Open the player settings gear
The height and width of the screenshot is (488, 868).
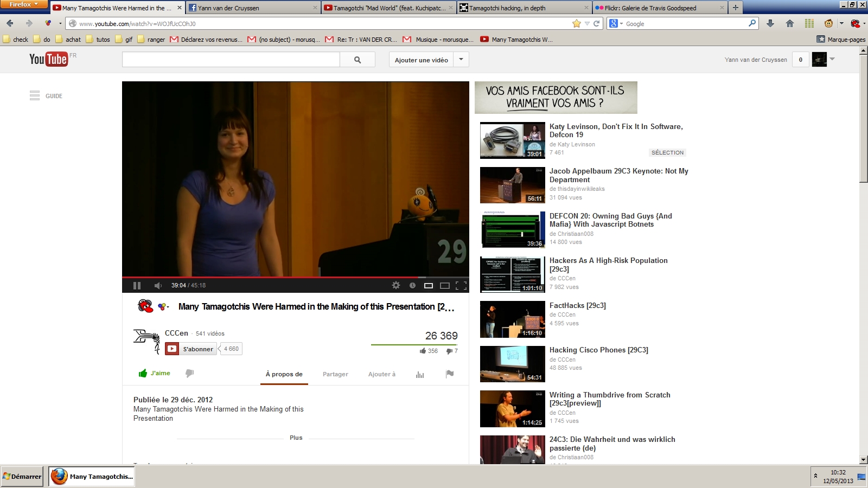click(396, 285)
